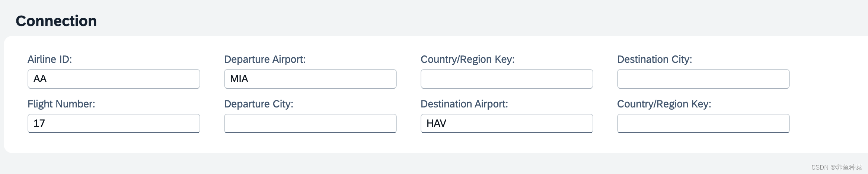The height and width of the screenshot is (174, 868).
Task: Click the "Departure Airport:" label
Action: [265, 59]
